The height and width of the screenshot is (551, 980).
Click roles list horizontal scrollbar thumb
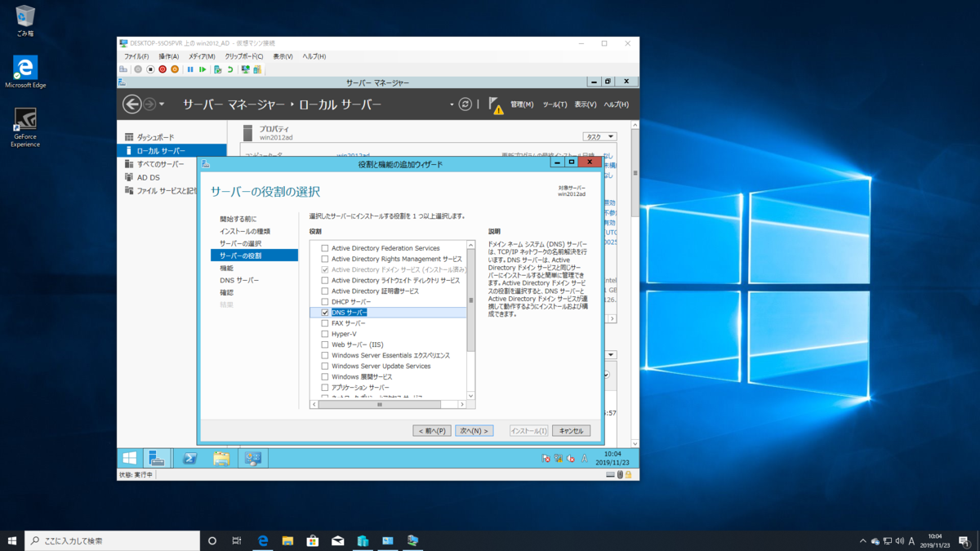(x=380, y=404)
